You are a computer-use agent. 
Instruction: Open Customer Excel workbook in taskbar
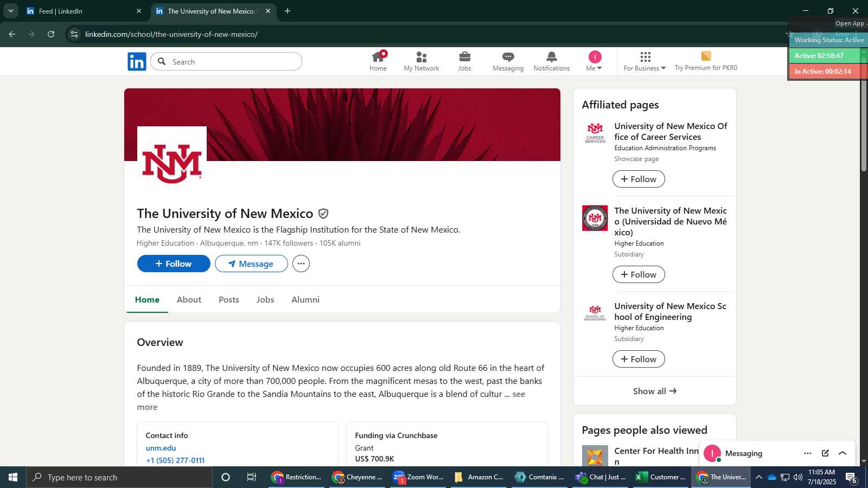point(661,477)
